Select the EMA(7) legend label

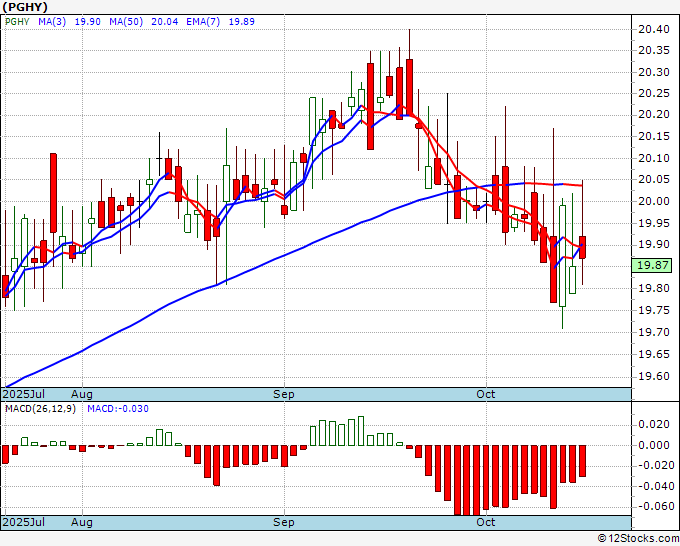point(203,22)
